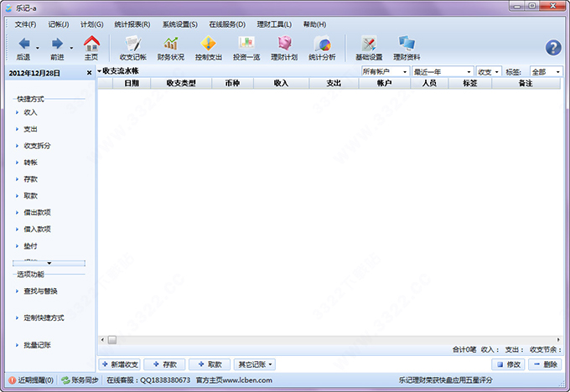Screen dimensions: 570x392
Task: Open 查找与替换 in sidebar
Action: click(40, 291)
